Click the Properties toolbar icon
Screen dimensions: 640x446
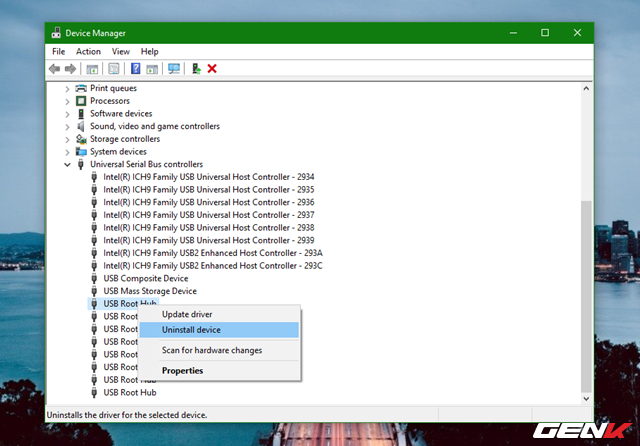point(113,69)
